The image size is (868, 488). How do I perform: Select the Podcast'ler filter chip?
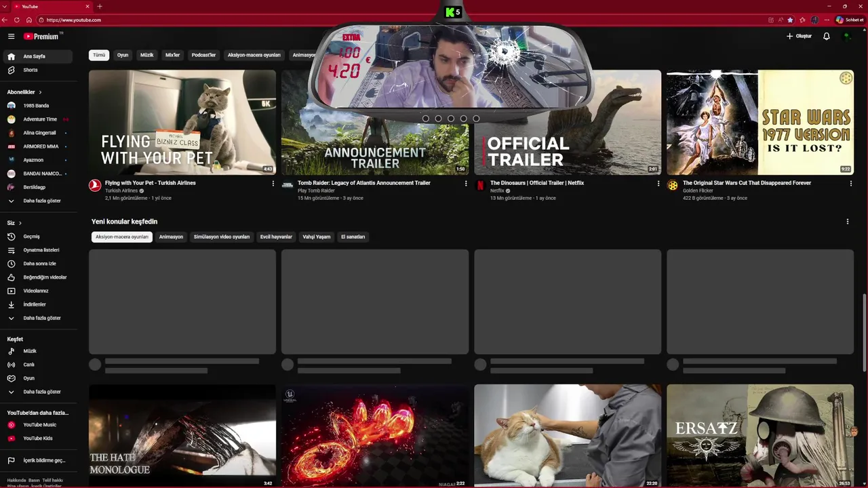click(203, 55)
